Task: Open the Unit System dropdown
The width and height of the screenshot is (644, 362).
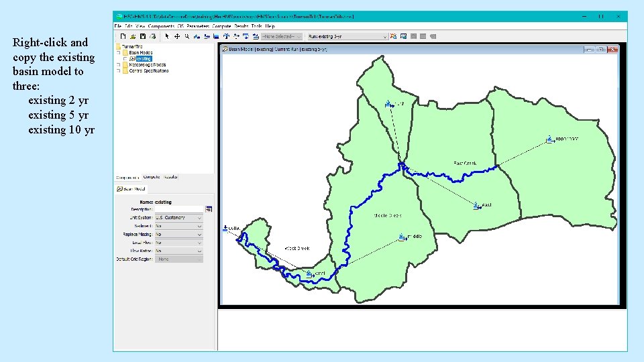Action: tap(178, 217)
